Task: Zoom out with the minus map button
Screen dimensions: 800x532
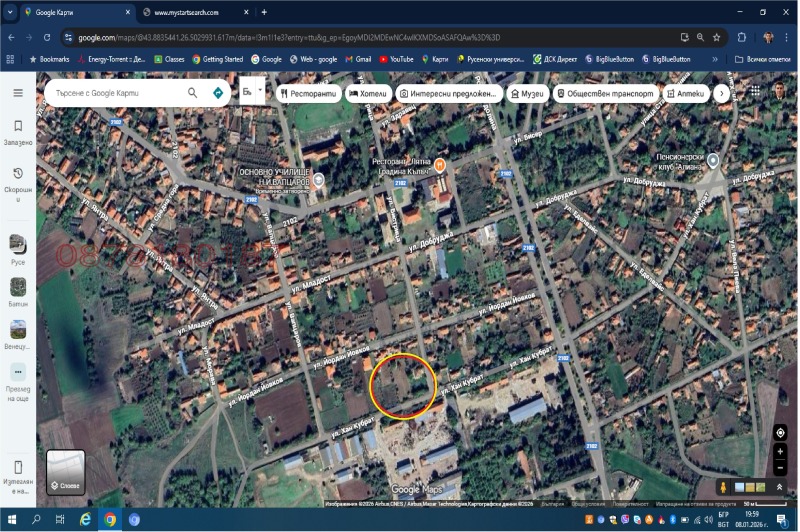Action: click(x=780, y=467)
